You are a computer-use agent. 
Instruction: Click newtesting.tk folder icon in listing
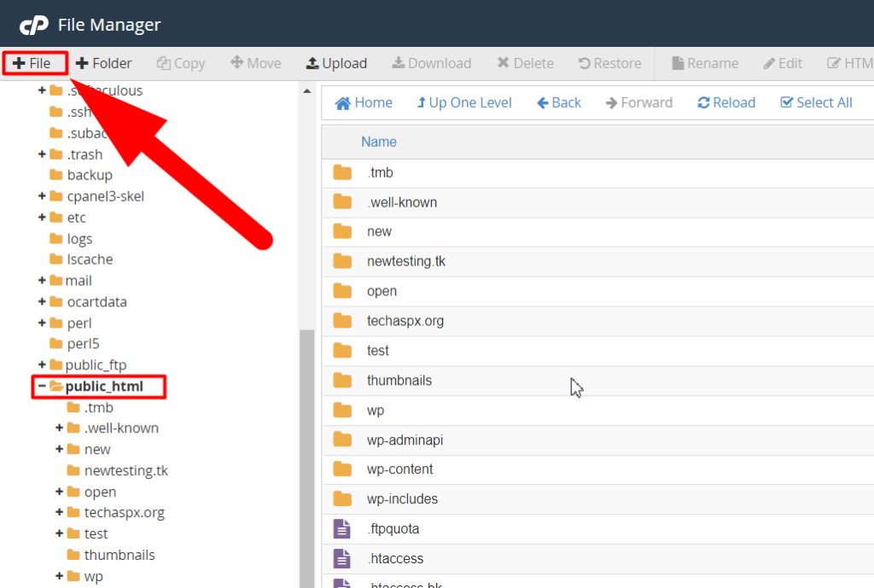tap(342, 261)
